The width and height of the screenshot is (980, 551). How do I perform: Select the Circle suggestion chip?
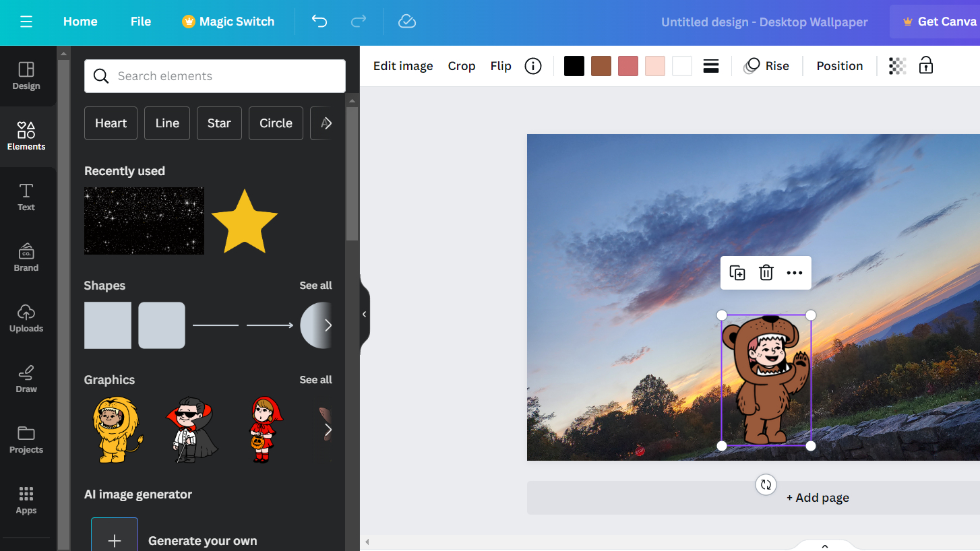(276, 123)
